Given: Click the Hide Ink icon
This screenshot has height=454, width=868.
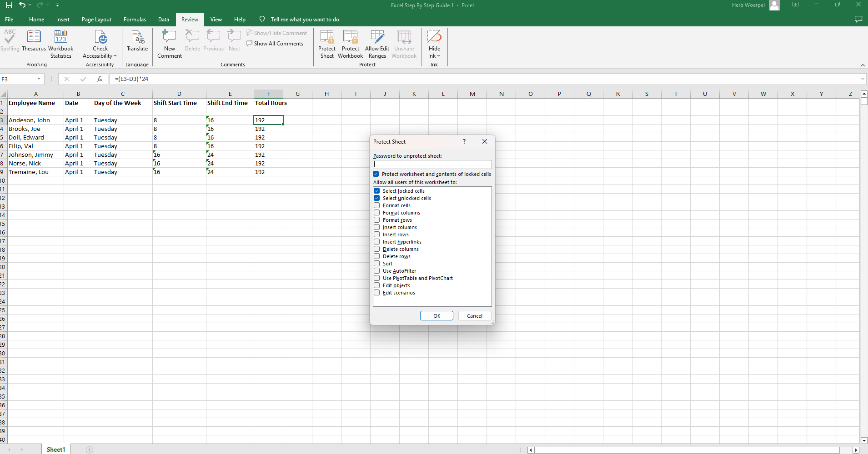Looking at the screenshot, I should (x=434, y=37).
